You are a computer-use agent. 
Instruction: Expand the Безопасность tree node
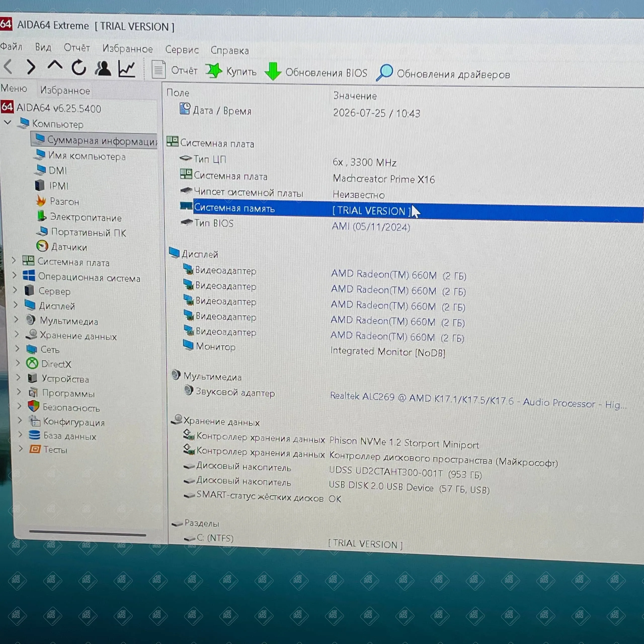pos(20,406)
